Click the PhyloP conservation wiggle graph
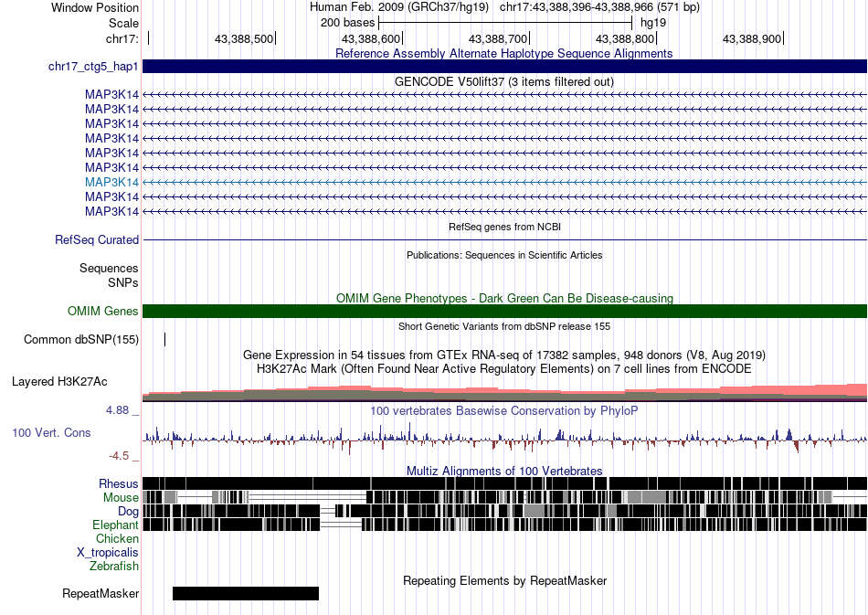Image resolution: width=868 pixels, height=615 pixels. pos(504,439)
